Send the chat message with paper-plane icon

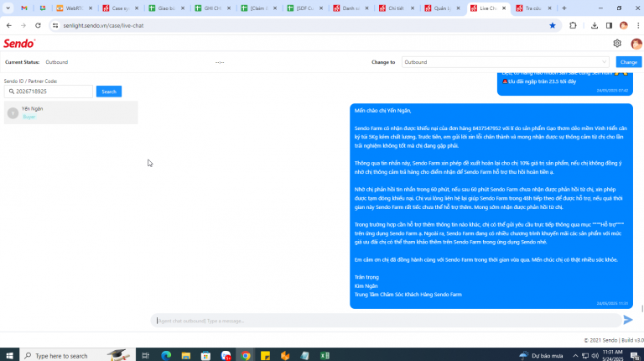click(627, 320)
